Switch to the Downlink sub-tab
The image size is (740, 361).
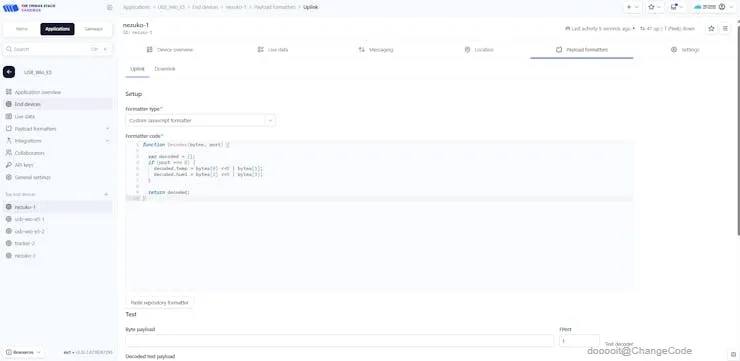click(165, 69)
